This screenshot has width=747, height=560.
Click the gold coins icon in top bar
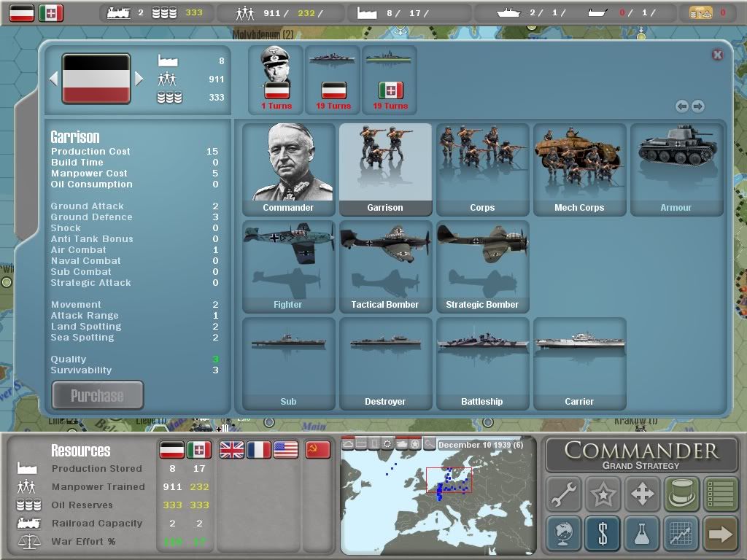coord(701,13)
